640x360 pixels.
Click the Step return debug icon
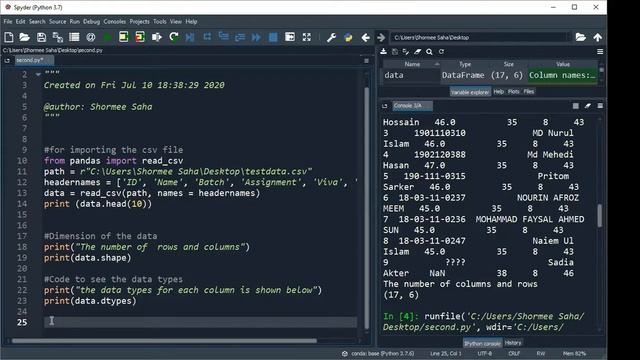240,38
